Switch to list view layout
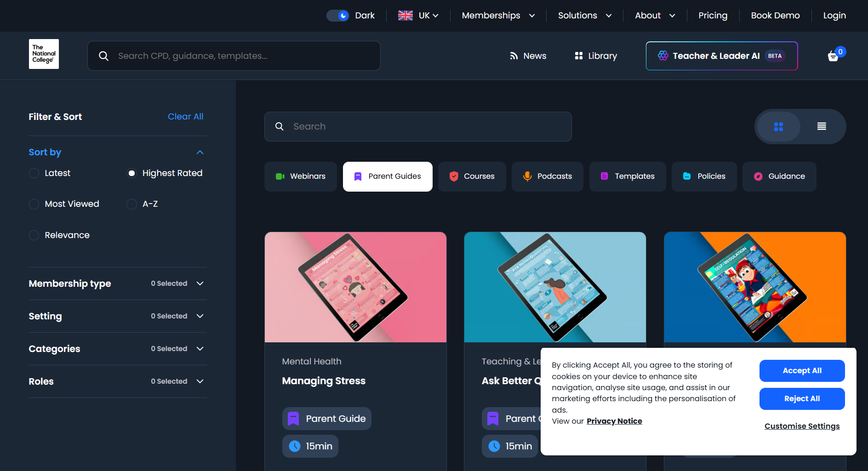The height and width of the screenshot is (471, 868). click(x=822, y=127)
